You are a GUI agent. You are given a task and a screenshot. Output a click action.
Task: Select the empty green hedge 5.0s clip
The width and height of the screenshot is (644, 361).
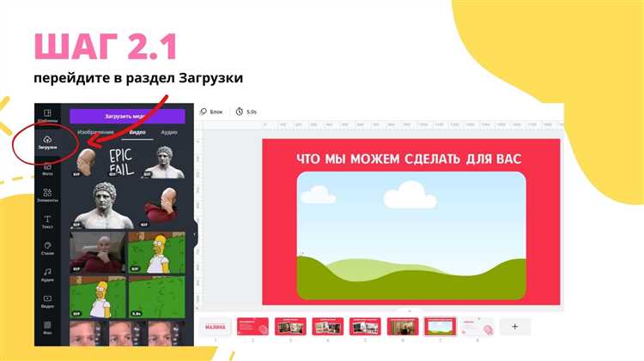pos(157,297)
